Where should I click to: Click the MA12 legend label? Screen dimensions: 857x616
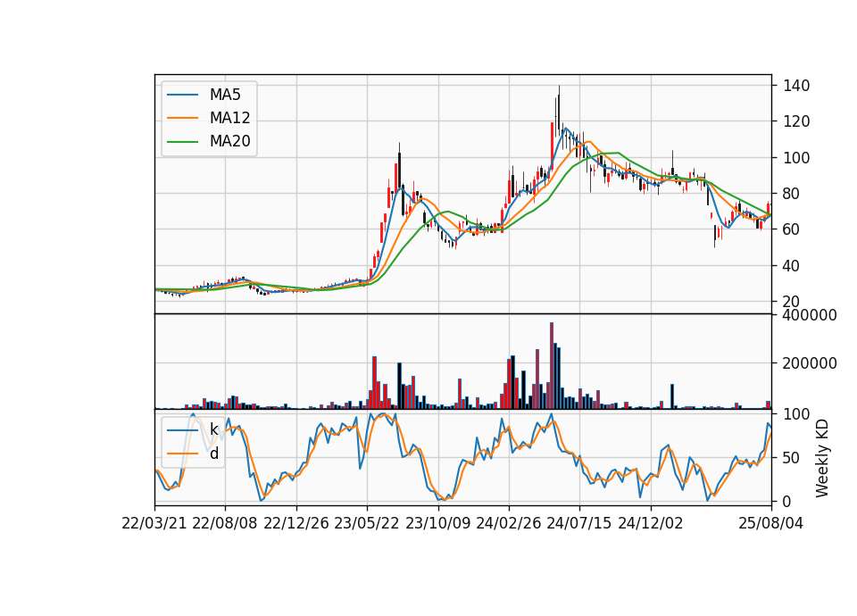[x=229, y=118]
